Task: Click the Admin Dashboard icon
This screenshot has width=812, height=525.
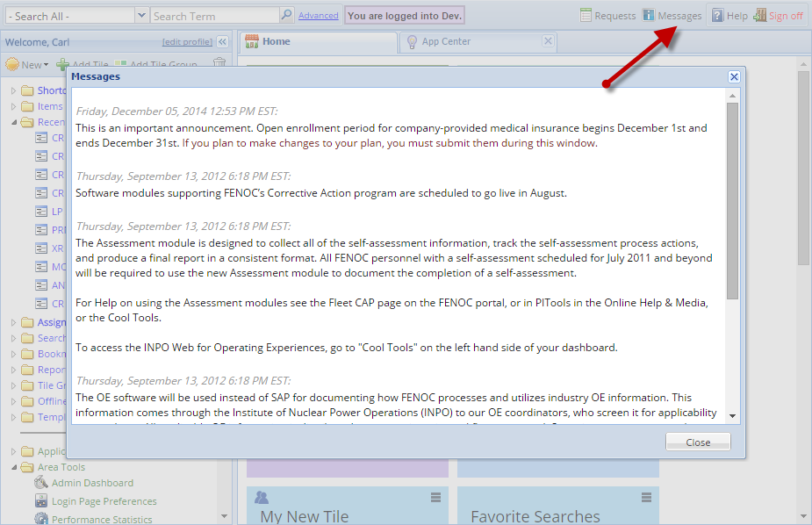Action: pyautogui.click(x=41, y=483)
